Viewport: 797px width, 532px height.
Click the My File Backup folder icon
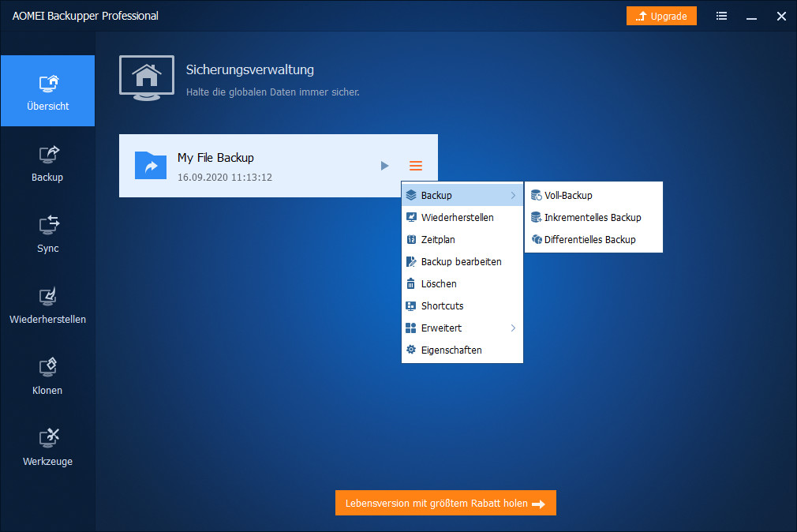pos(151,165)
